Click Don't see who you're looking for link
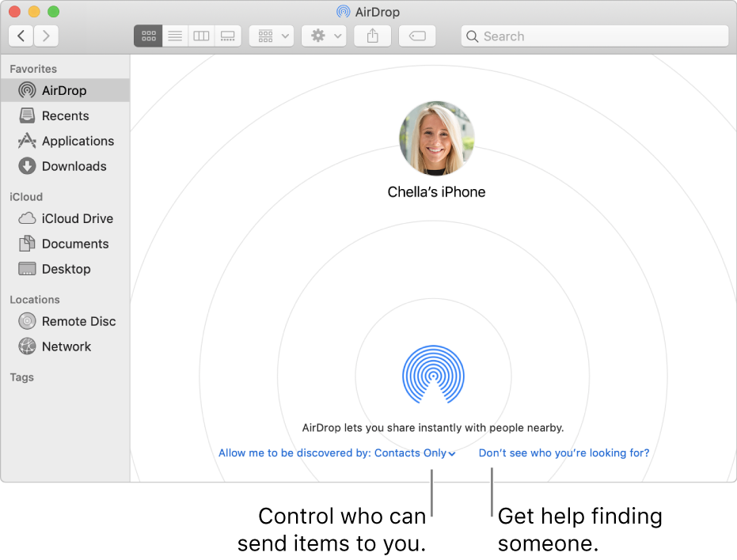The width and height of the screenshot is (737, 560). click(x=564, y=453)
